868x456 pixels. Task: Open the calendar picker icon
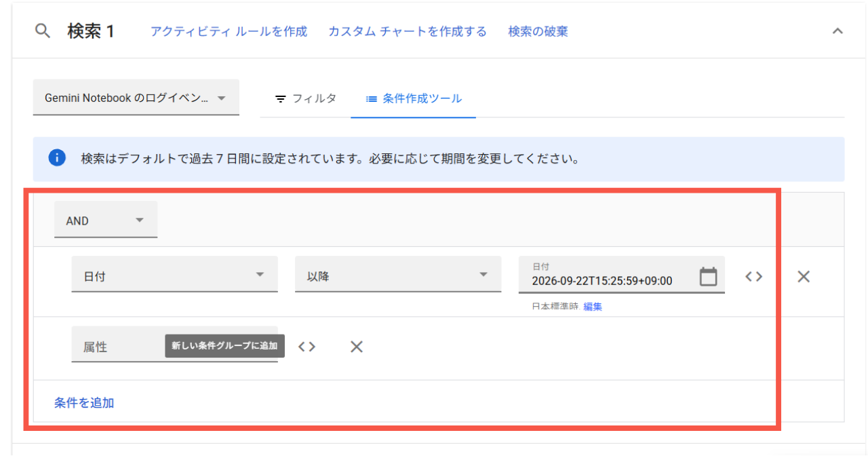point(708,276)
